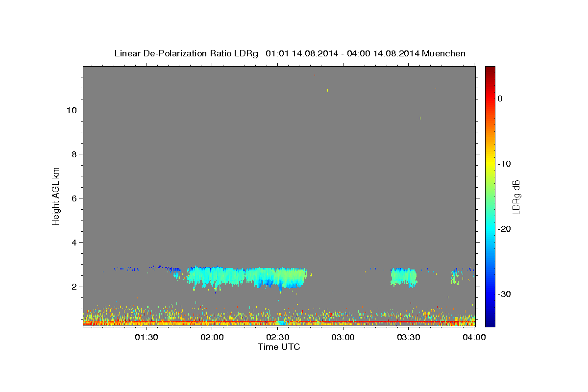Screen dimensions: 588x392
Task: Click the plot title 'Linear De-Polarization Ratio LDRg'
Action: click(186, 53)
